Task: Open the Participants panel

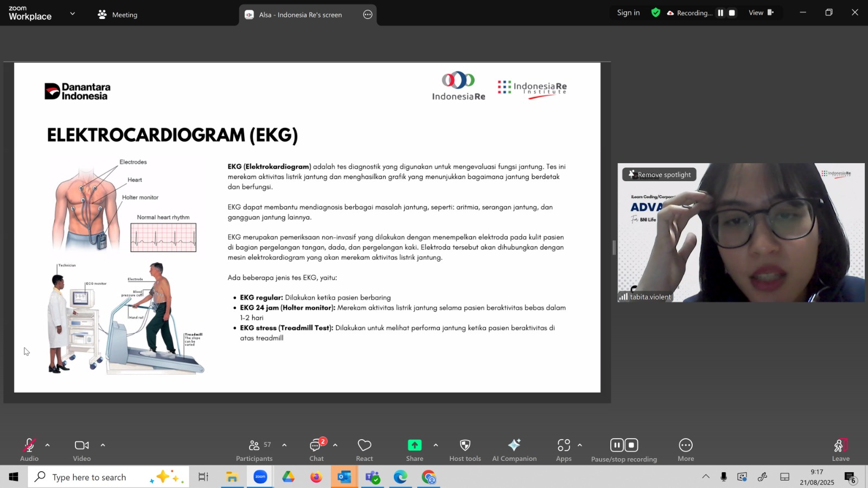Action: point(254,450)
